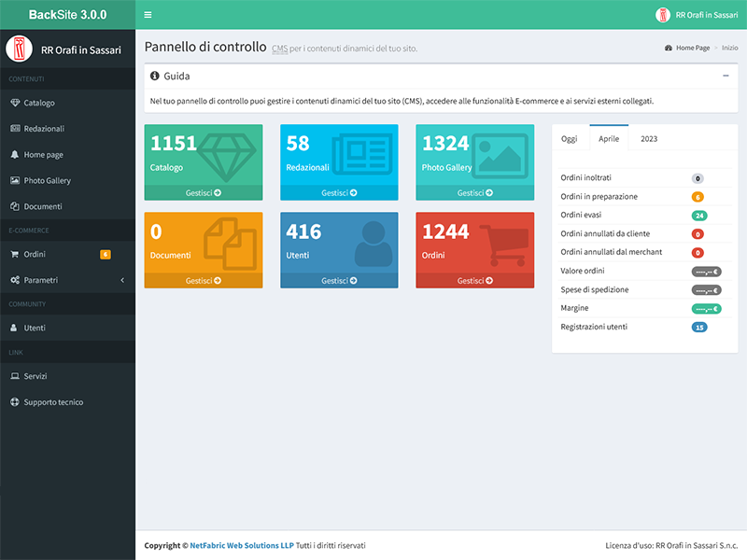Collapse the Guida panel with minus button
Viewport: 747px width, 560px height.
(726, 76)
